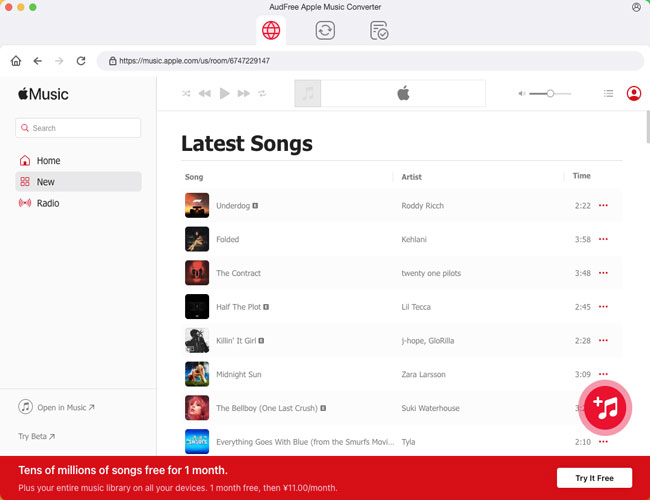
Task: Click the Try It Free button
Action: [594, 478]
